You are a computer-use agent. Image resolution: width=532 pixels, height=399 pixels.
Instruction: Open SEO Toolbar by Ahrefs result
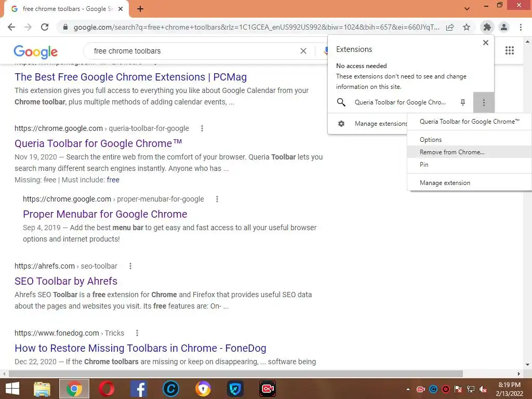66,281
